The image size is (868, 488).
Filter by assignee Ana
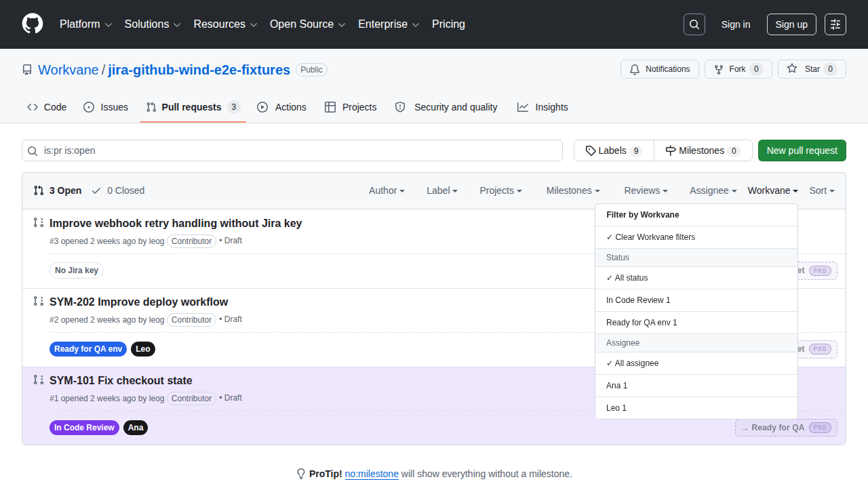click(696, 386)
